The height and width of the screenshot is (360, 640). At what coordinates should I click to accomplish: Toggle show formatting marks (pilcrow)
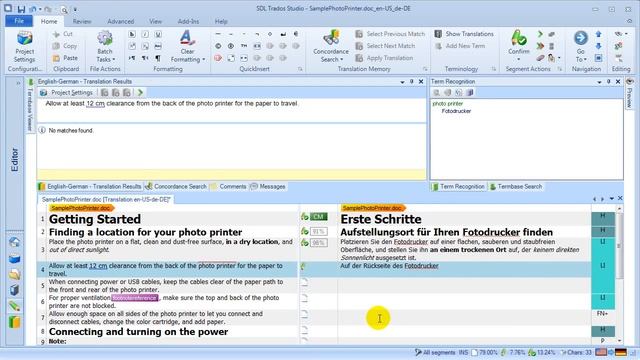(x=158, y=58)
